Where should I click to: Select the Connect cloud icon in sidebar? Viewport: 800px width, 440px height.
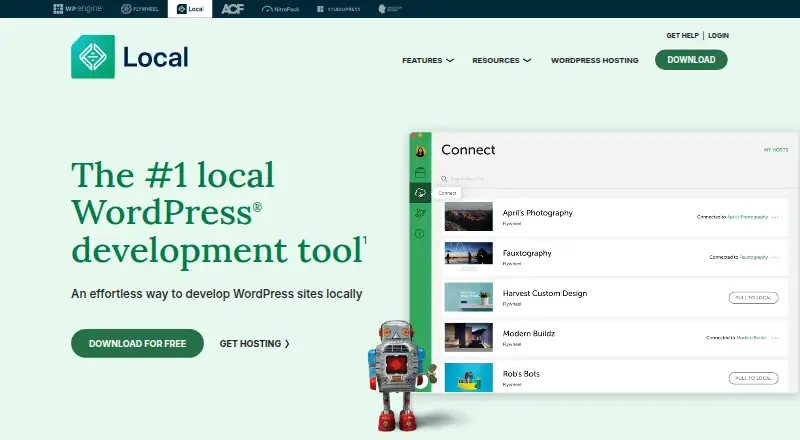tap(420, 192)
